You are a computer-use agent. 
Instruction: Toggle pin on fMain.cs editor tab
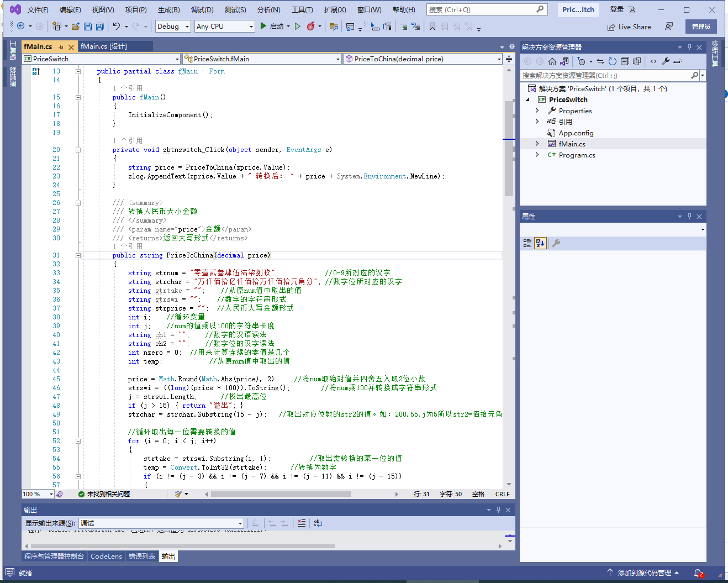click(x=61, y=47)
